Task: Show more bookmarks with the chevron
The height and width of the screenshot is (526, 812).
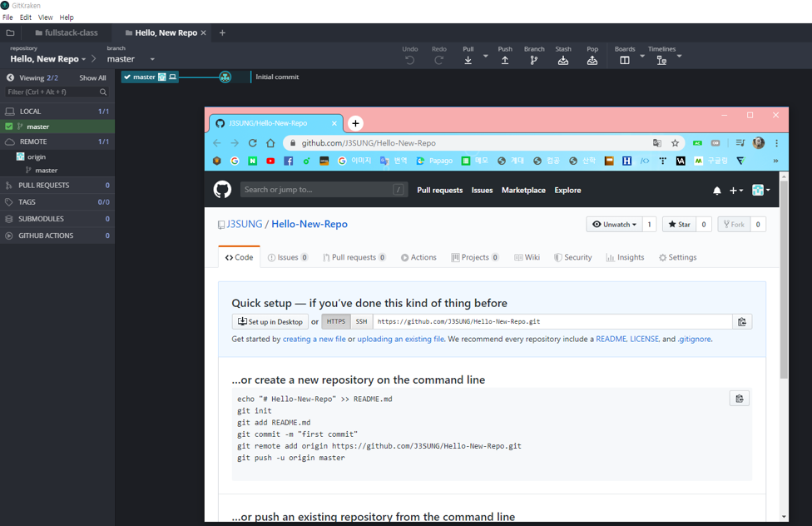Action: tap(775, 161)
